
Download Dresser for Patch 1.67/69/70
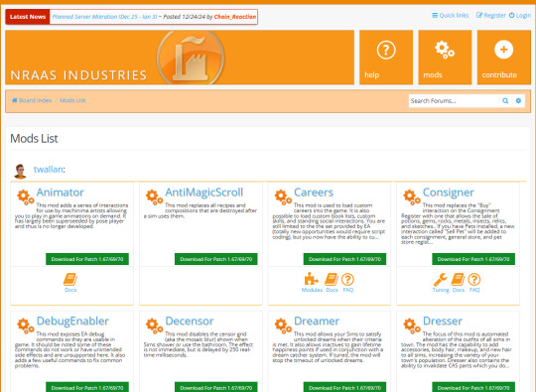click(473, 387)
